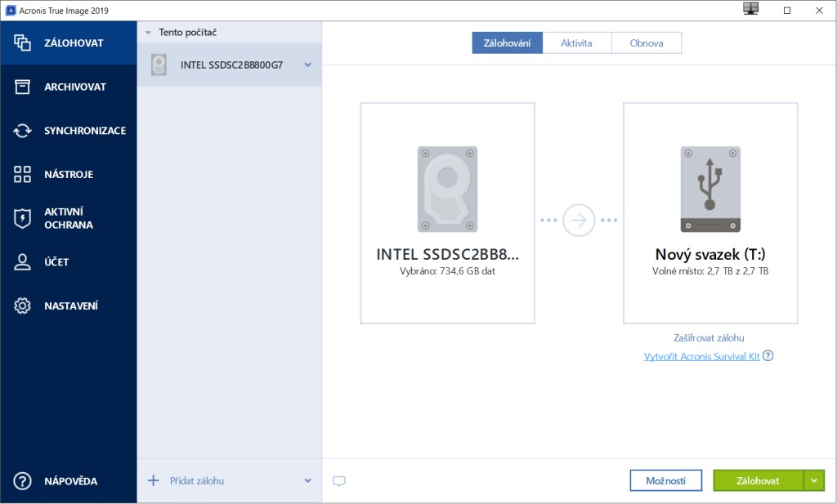The height and width of the screenshot is (504, 837).
Task: Click the help icon next to Survival Kit
Action: point(768,355)
